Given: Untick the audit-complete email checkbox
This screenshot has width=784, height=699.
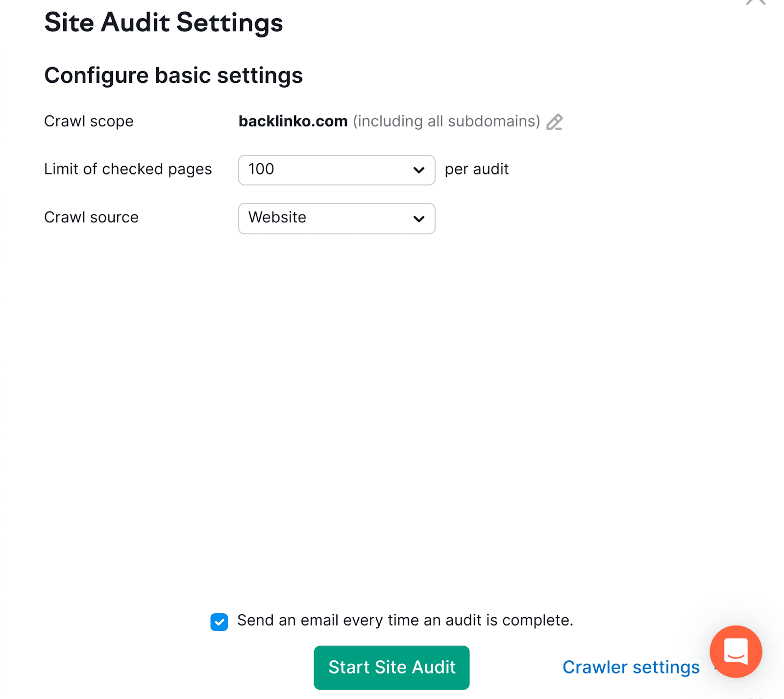Looking at the screenshot, I should pyautogui.click(x=219, y=622).
